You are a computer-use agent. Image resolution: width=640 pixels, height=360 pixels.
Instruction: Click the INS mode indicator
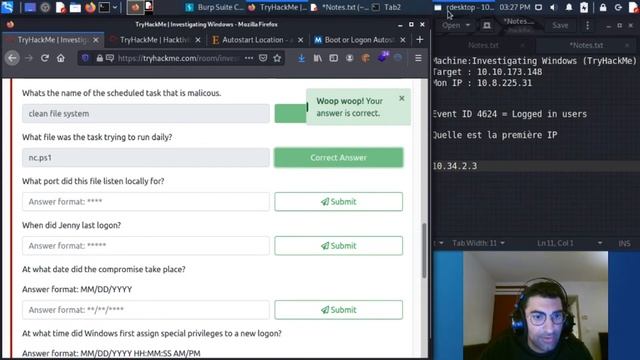[624, 243]
